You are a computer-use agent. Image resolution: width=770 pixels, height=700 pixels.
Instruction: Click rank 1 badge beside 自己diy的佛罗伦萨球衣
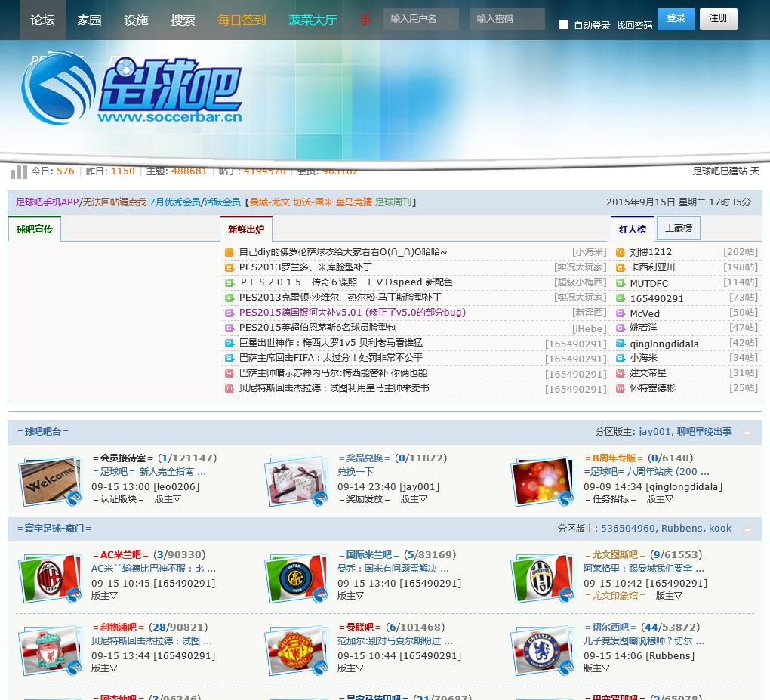coord(229,252)
